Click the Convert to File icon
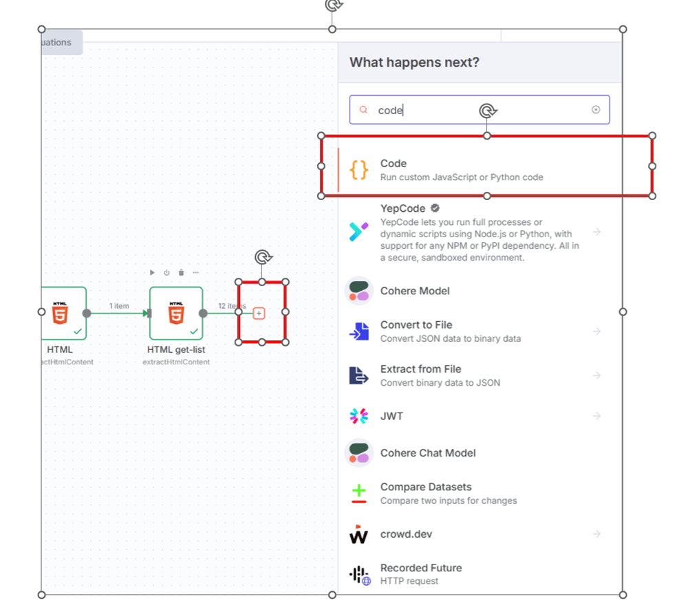The height and width of the screenshot is (616, 688). tap(358, 331)
